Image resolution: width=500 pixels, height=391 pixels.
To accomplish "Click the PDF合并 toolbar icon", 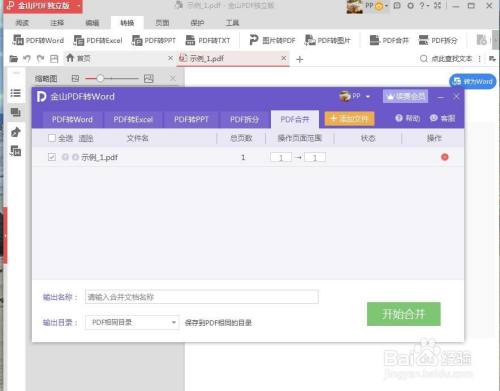I will click(374, 40).
